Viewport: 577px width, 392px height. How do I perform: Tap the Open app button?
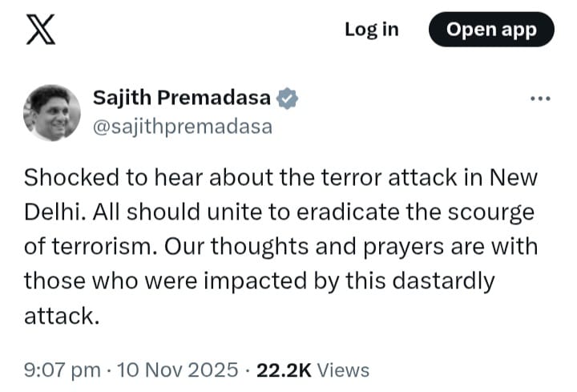[x=490, y=30]
